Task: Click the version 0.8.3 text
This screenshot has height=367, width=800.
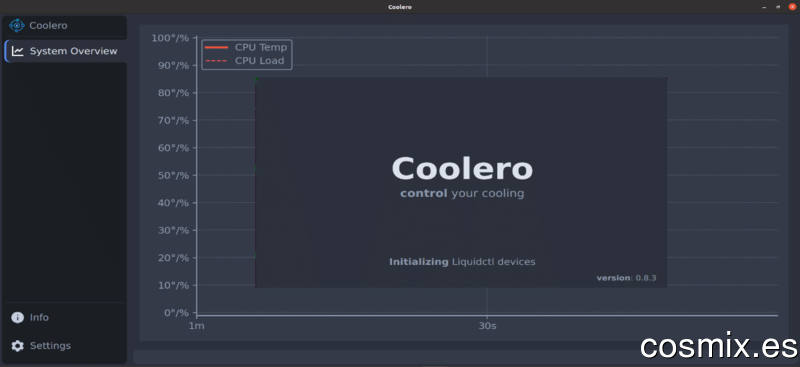Action: pyautogui.click(x=626, y=278)
